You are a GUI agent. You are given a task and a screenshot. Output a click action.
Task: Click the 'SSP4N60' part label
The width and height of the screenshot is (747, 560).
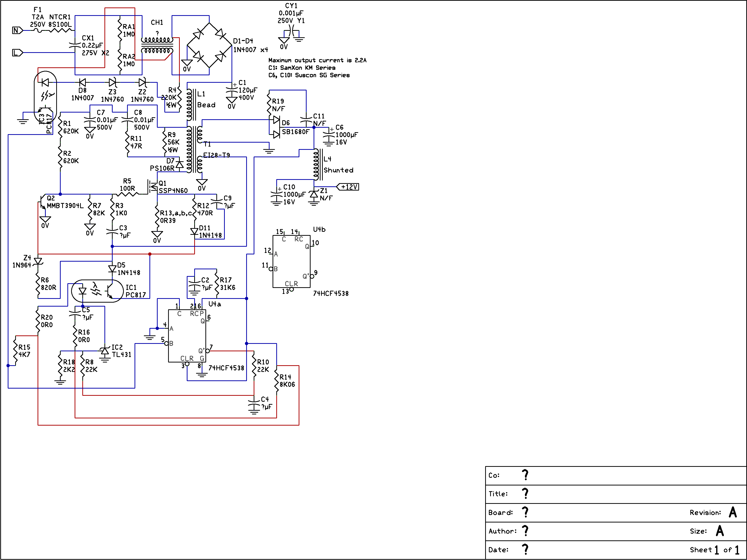tap(173, 191)
